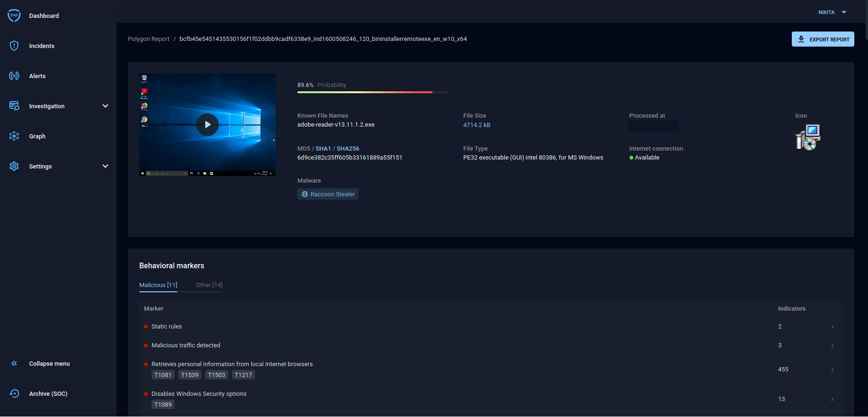Click the sandbox desktop screenshot thumbnail
Viewport: 868px width, 417px height.
207,125
